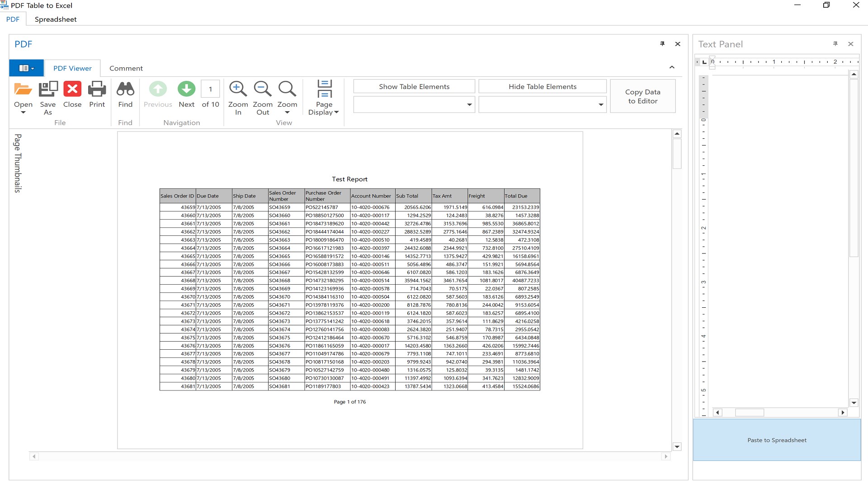
Task: Click the 'Sales Order ID' column header
Action: pyautogui.click(x=177, y=196)
